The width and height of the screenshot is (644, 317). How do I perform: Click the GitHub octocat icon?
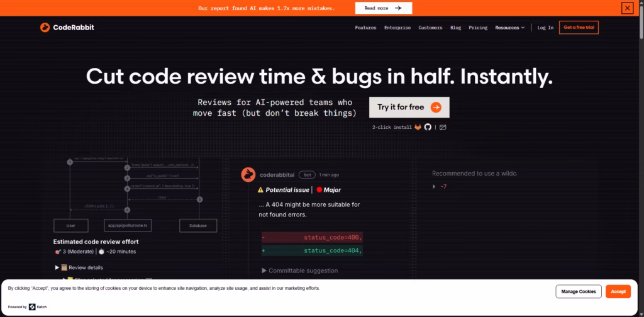pyautogui.click(x=428, y=127)
